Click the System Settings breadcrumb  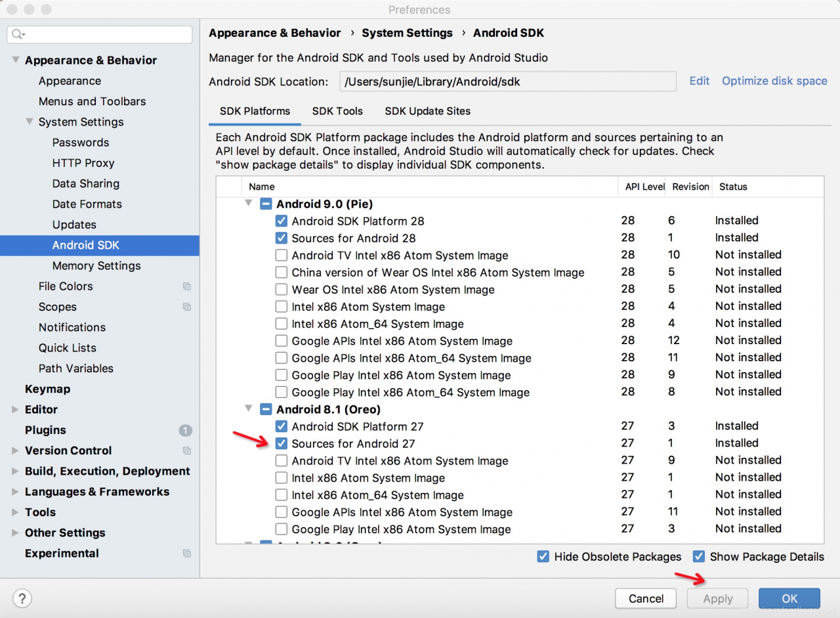coord(408,33)
